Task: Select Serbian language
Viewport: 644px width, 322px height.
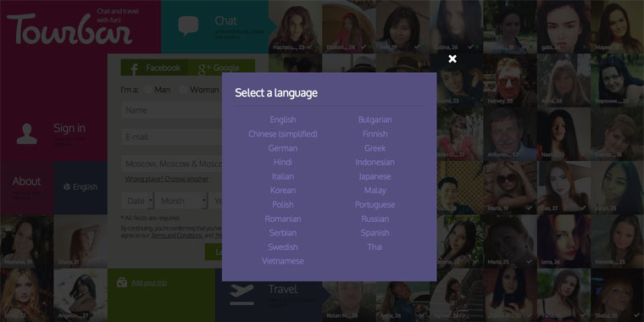Action: [282, 233]
